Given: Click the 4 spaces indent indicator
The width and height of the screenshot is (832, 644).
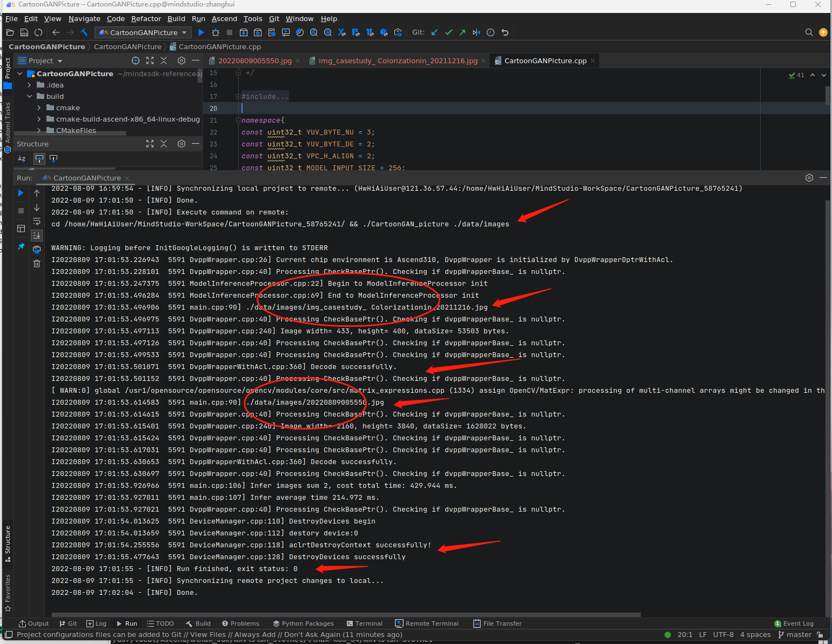Looking at the screenshot, I should click(x=755, y=635).
